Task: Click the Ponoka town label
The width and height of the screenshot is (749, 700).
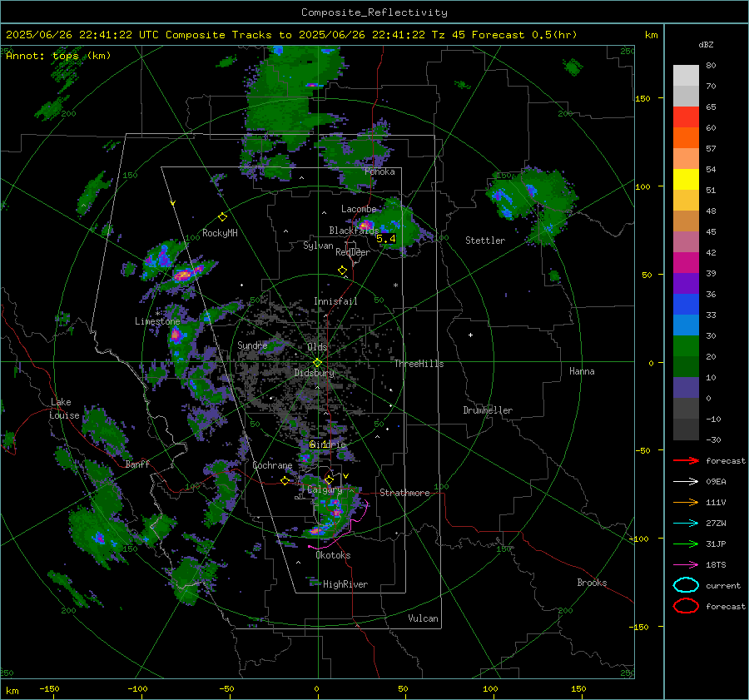Action: click(x=379, y=172)
